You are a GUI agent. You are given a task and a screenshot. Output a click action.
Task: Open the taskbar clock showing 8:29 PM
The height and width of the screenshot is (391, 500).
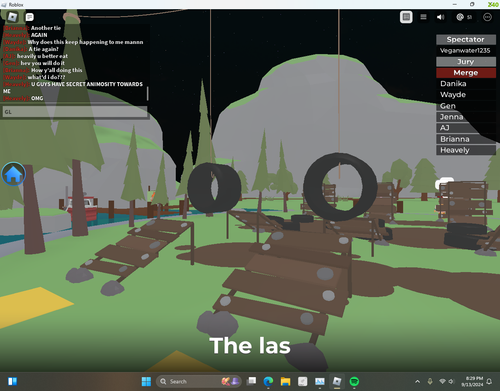472,381
